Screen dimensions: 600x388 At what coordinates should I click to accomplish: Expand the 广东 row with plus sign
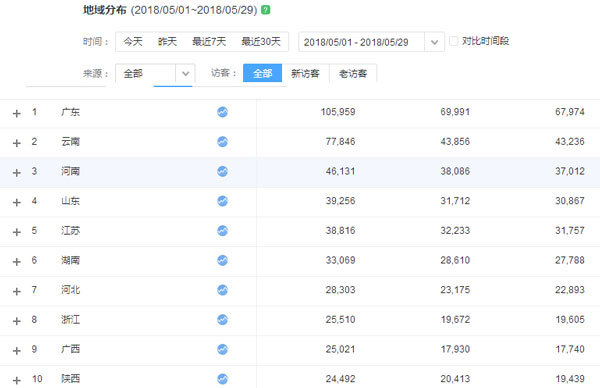pyautogui.click(x=16, y=113)
